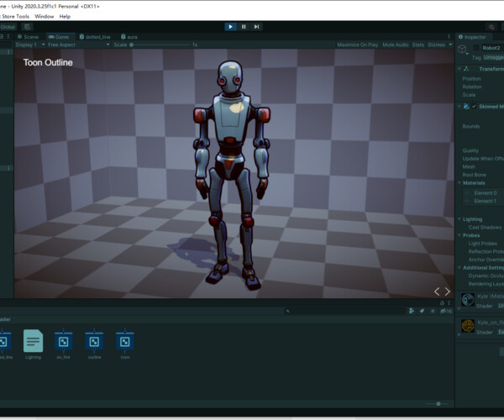This screenshot has width=504, height=420.
Task: Click Search by Label tag icon
Action: [422, 311]
